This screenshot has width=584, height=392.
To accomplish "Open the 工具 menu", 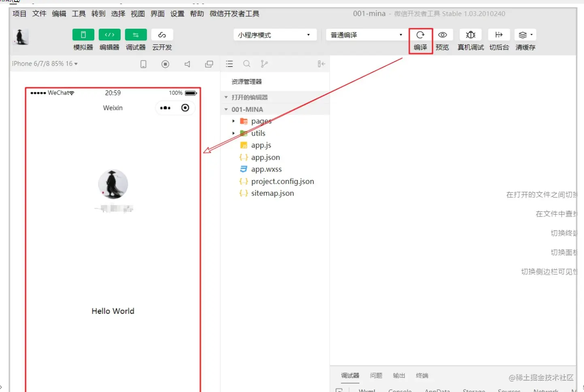I will coord(79,14).
